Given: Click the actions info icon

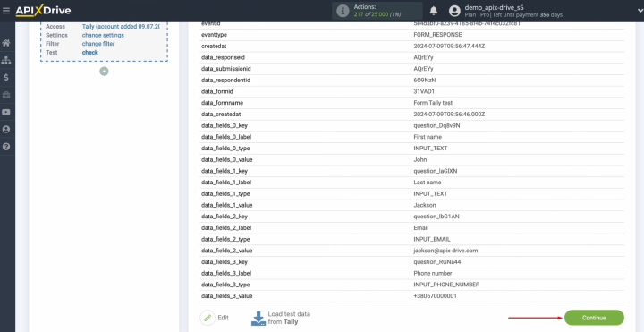Looking at the screenshot, I should [343, 11].
